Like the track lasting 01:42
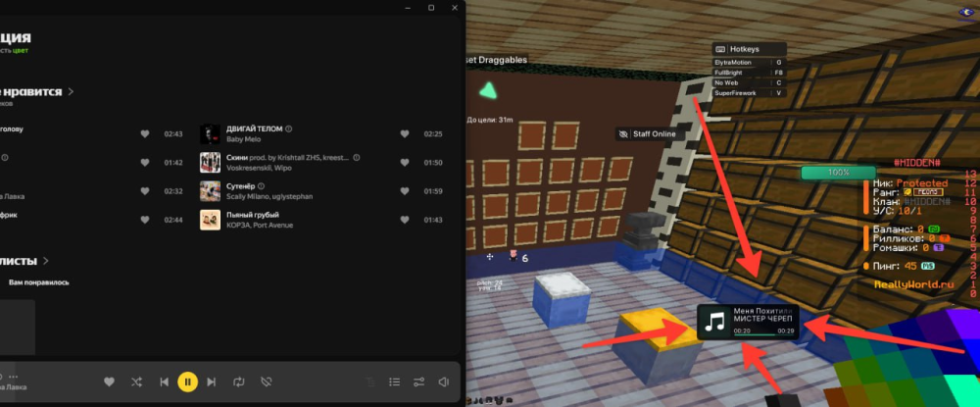Screen dimensions: 980x407 click(x=145, y=163)
